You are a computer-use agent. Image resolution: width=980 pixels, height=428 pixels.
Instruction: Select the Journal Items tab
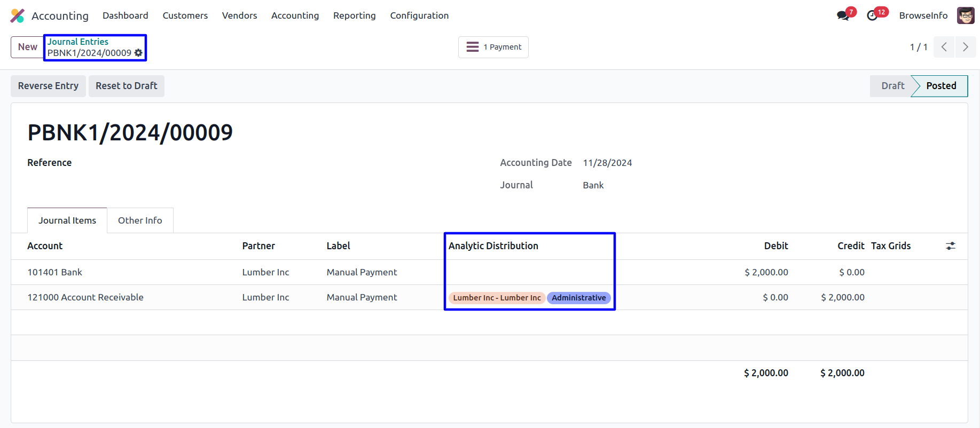(67, 220)
